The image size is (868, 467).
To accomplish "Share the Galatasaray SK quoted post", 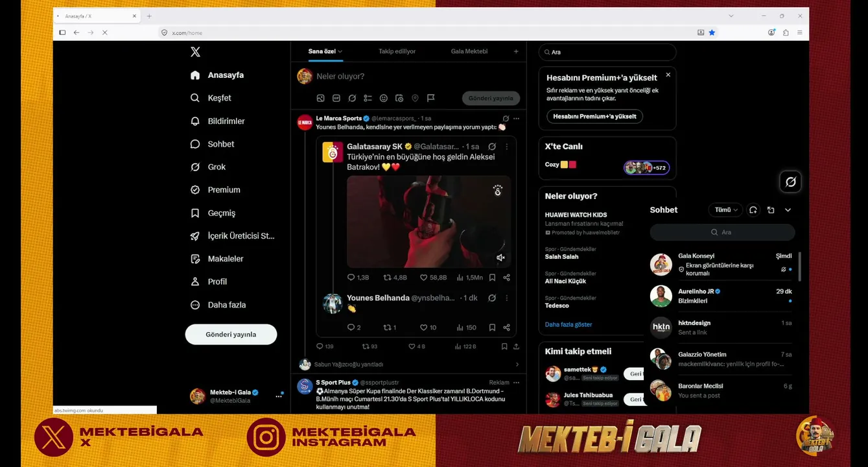I will pyautogui.click(x=507, y=278).
